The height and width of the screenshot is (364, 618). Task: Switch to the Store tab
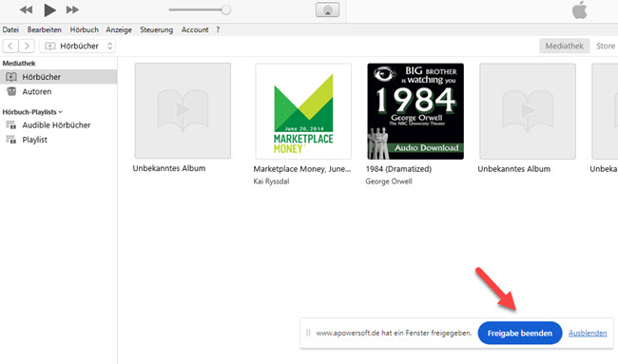pyautogui.click(x=605, y=46)
